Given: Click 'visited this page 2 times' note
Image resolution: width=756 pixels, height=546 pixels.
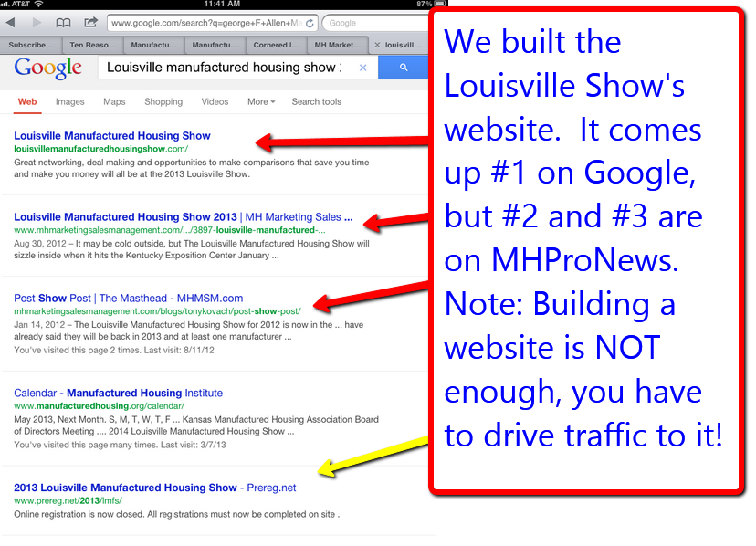Looking at the screenshot, I should coord(114,351).
